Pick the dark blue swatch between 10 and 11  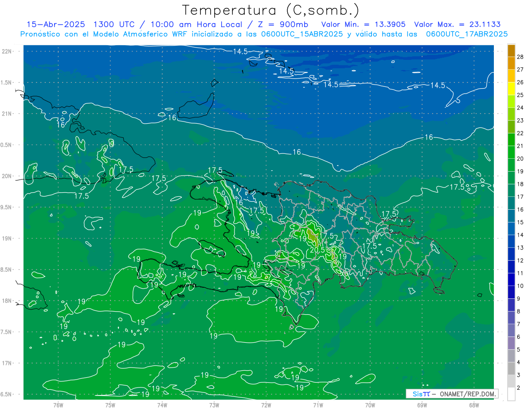click(511, 280)
